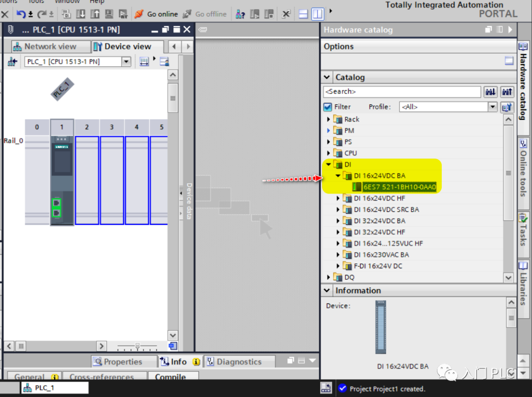The height and width of the screenshot is (397, 532).
Task: Click the Compile icon in toolbar
Action: click(66, 14)
